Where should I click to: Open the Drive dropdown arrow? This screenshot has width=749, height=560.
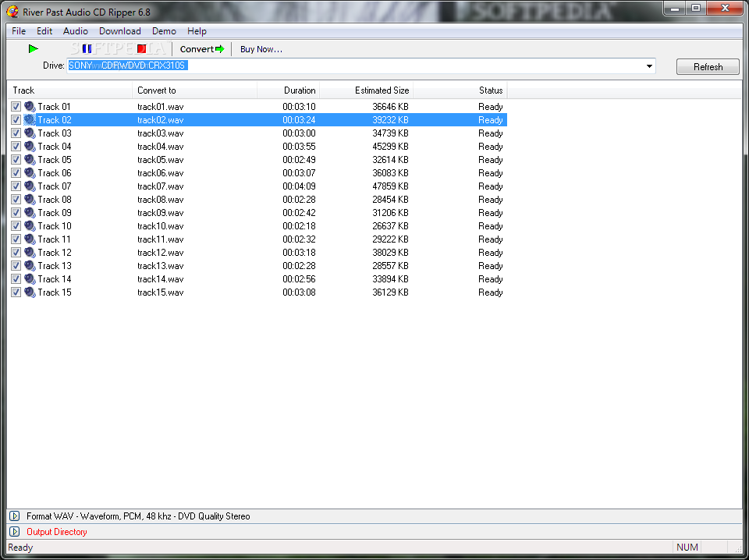(649, 66)
